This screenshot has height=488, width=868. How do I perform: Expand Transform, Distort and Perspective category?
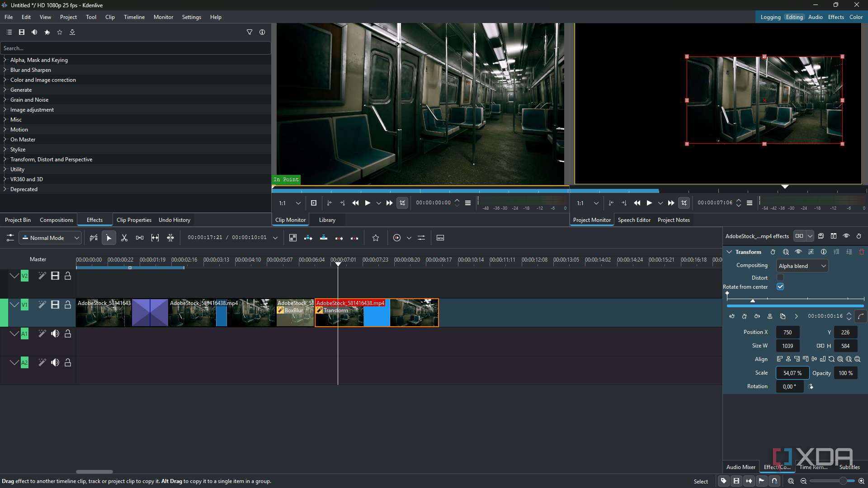coord(5,159)
